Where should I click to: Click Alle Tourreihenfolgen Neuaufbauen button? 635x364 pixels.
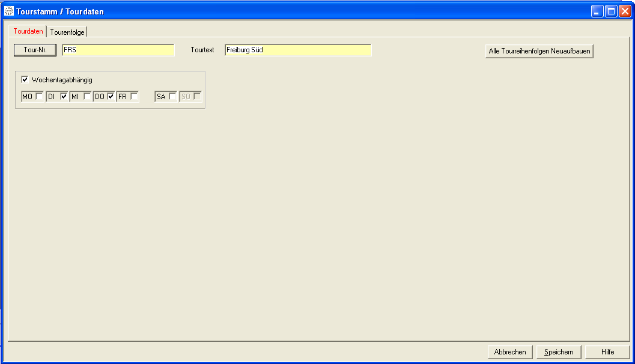pos(539,52)
